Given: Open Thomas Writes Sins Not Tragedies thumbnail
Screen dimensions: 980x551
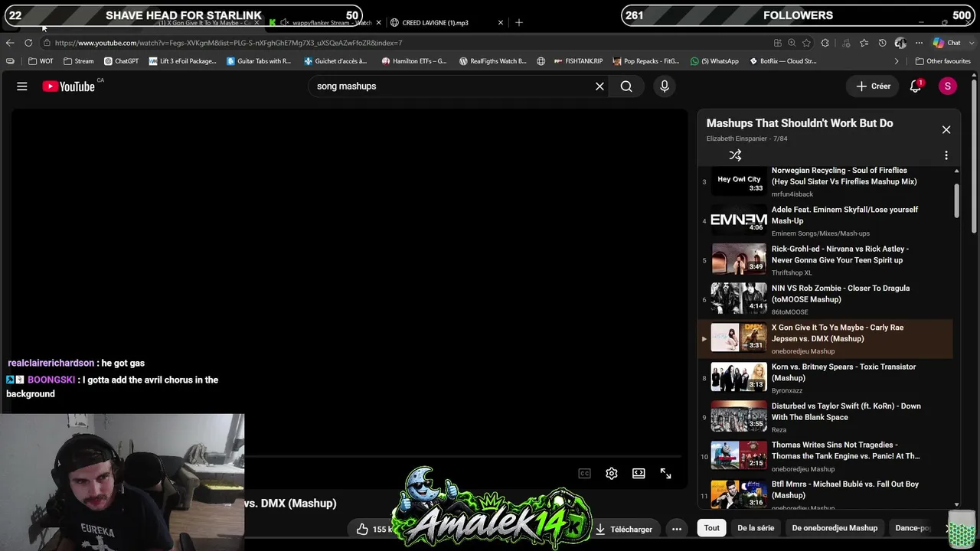Looking at the screenshot, I should tap(739, 455).
